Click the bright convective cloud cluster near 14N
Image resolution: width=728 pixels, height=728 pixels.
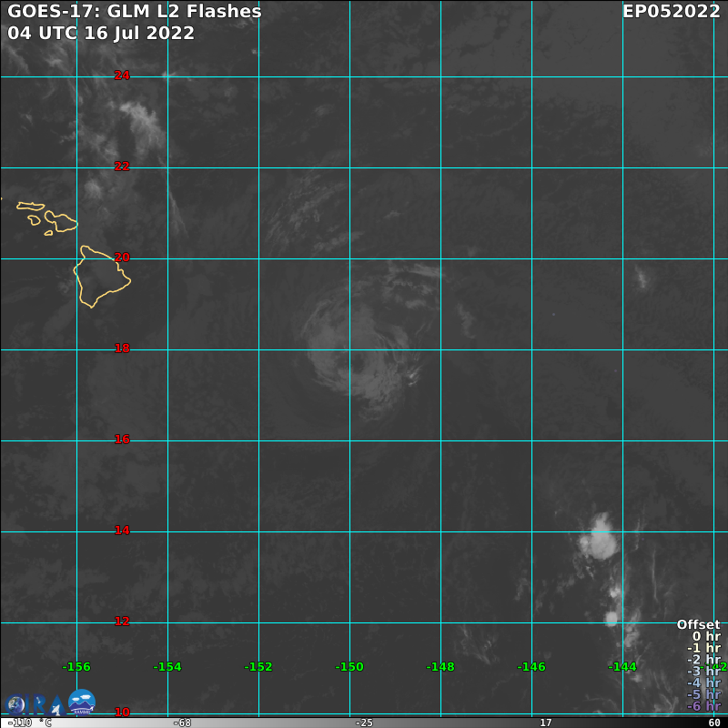click(600, 537)
